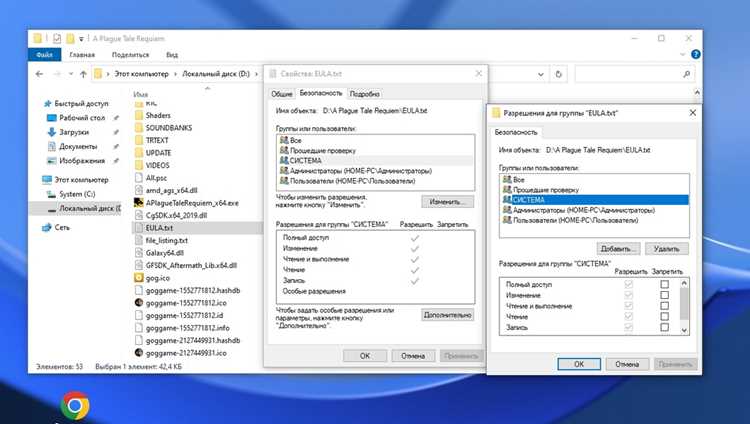The height and width of the screenshot is (424, 750).
Task: Select the goggame-2127449931.ico icon
Action: tap(139, 353)
